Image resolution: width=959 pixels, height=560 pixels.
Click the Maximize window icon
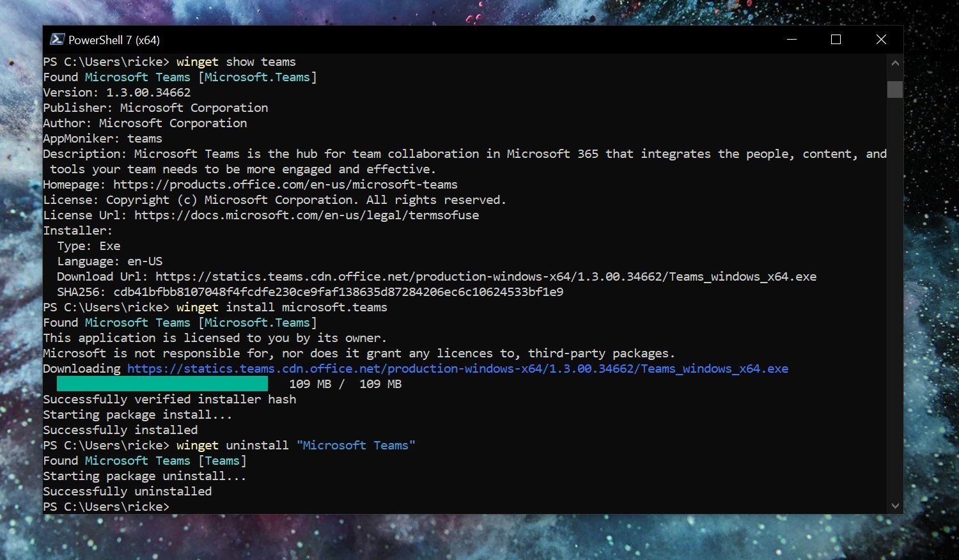[x=835, y=39]
